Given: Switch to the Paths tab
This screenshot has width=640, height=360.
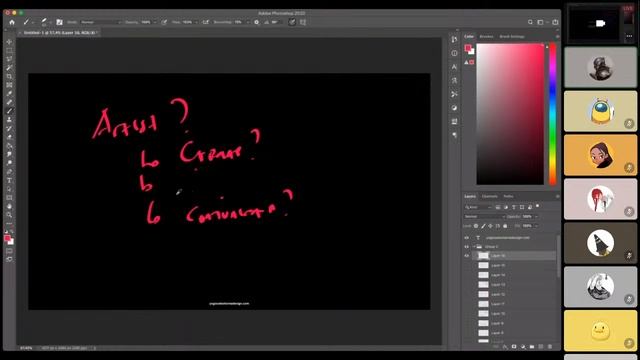Looking at the screenshot, I should (508, 196).
